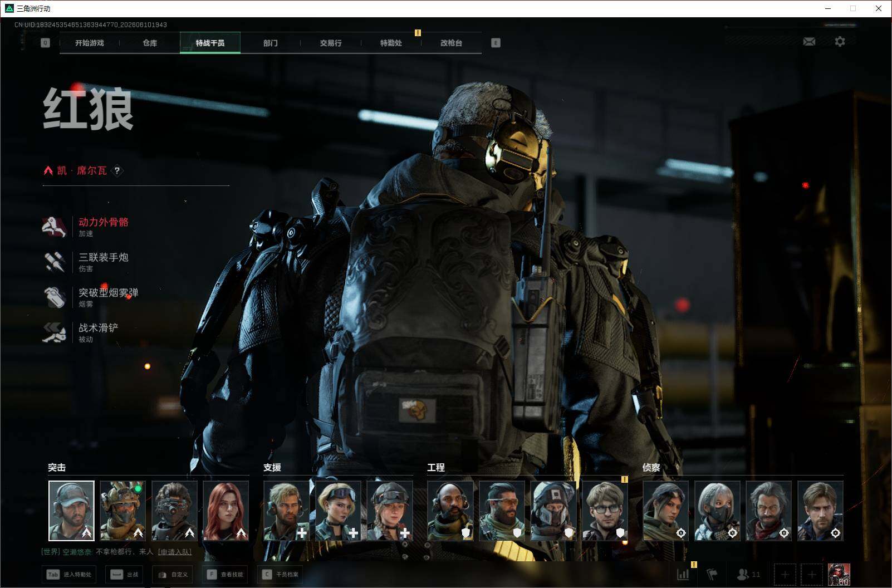Screen dimensions: 892x588
Task: Minimize the 三角洲行动 window
Action: [828, 8]
